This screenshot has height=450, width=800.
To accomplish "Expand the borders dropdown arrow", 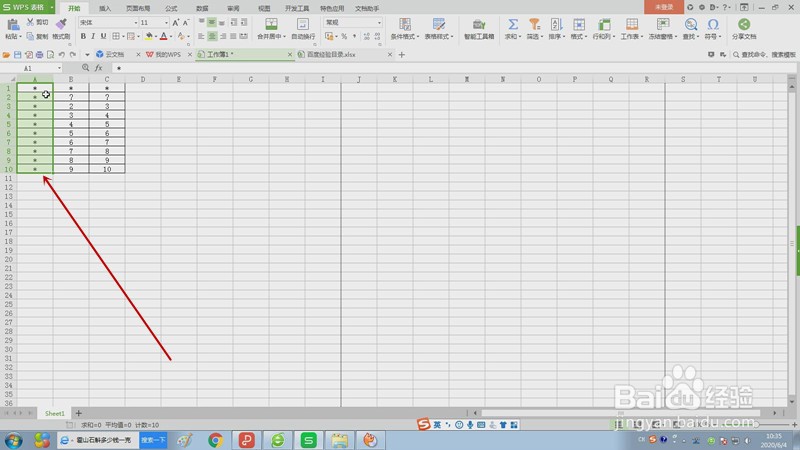I will pyautogui.click(x=123, y=36).
